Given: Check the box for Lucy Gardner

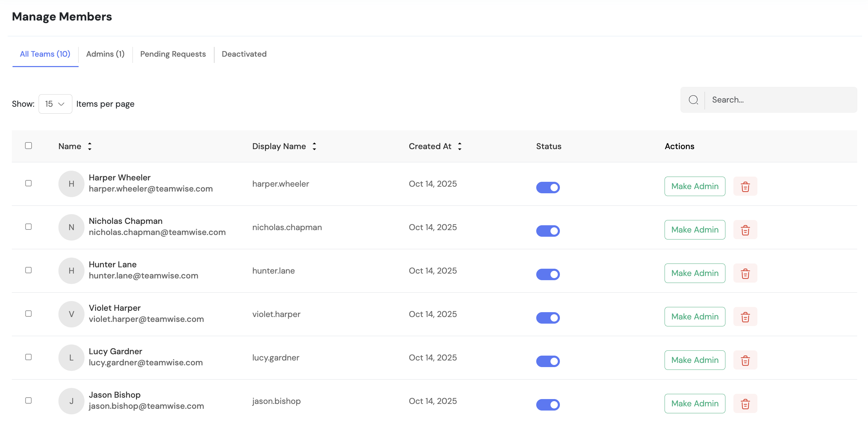Looking at the screenshot, I should tap(29, 357).
